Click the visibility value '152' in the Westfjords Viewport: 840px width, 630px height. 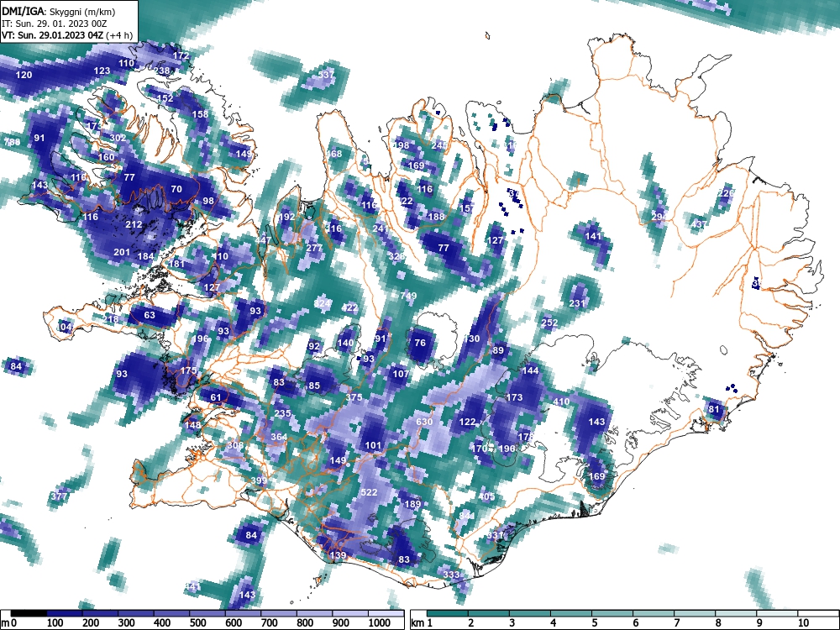pos(165,98)
